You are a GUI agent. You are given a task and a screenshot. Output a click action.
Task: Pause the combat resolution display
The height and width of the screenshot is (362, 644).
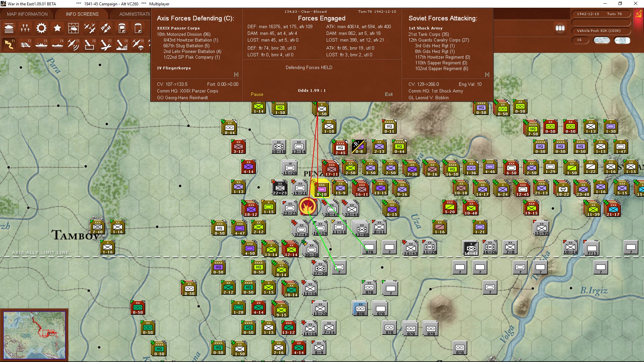[257, 94]
